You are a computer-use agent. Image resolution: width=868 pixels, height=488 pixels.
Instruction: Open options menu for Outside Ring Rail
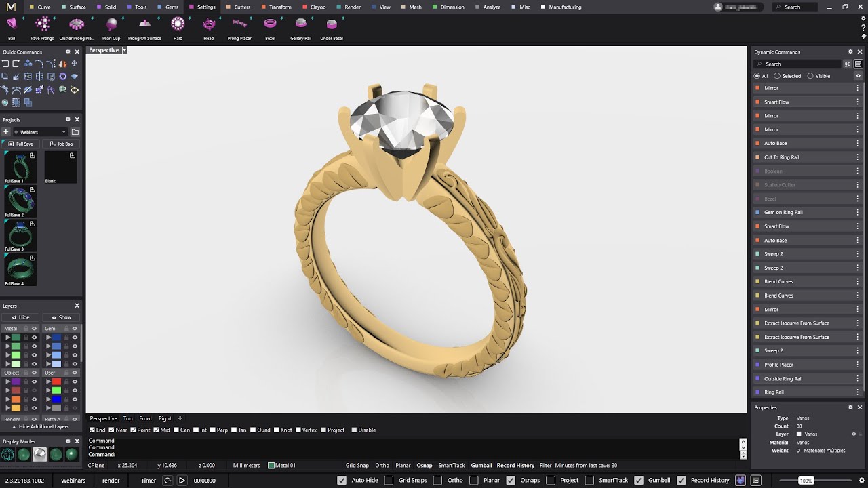[x=858, y=378]
